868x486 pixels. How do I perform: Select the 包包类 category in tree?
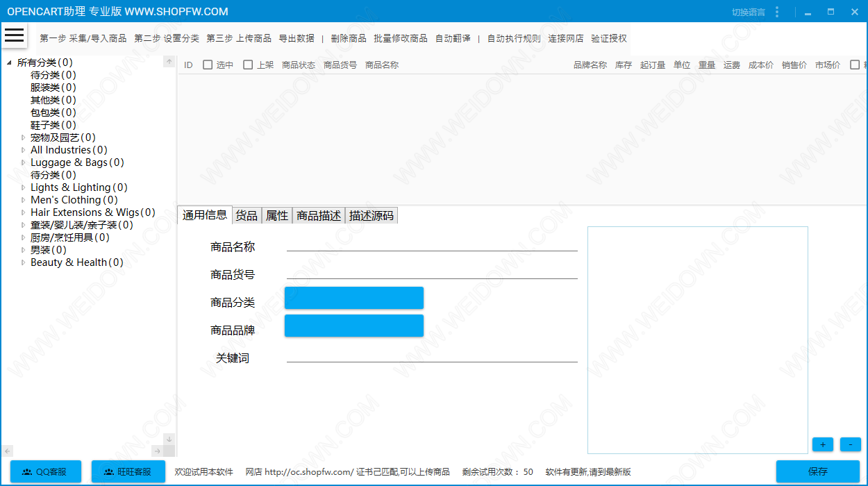[x=53, y=112]
